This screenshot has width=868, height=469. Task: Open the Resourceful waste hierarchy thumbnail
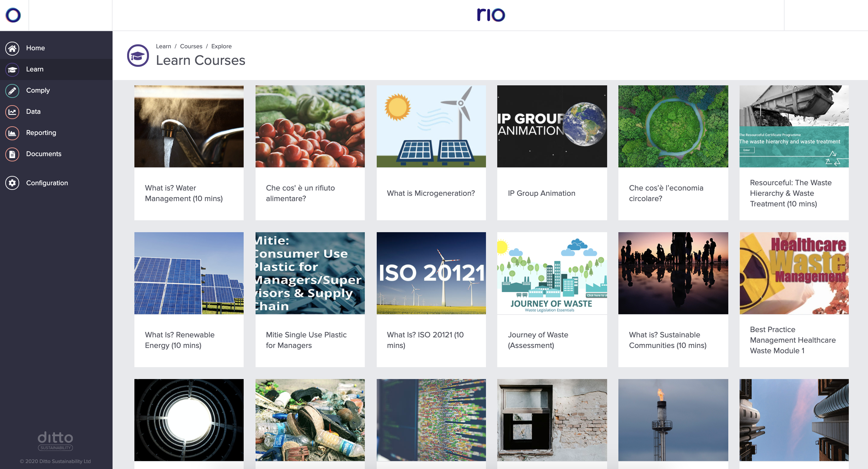tap(794, 127)
